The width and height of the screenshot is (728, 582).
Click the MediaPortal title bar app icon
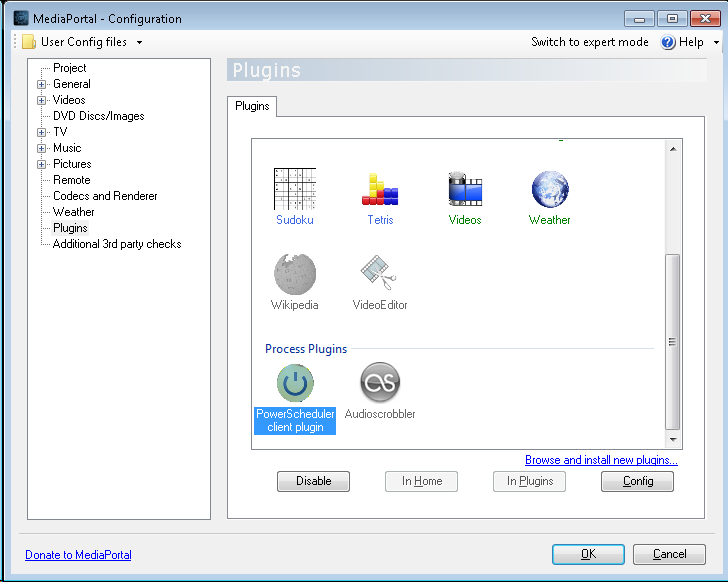(x=21, y=18)
